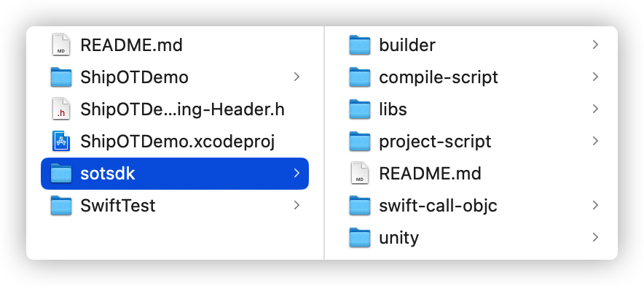644x286 pixels.
Task: Click the ShipOTDemo.xcodeproj file name
Action: coord(178,142)
